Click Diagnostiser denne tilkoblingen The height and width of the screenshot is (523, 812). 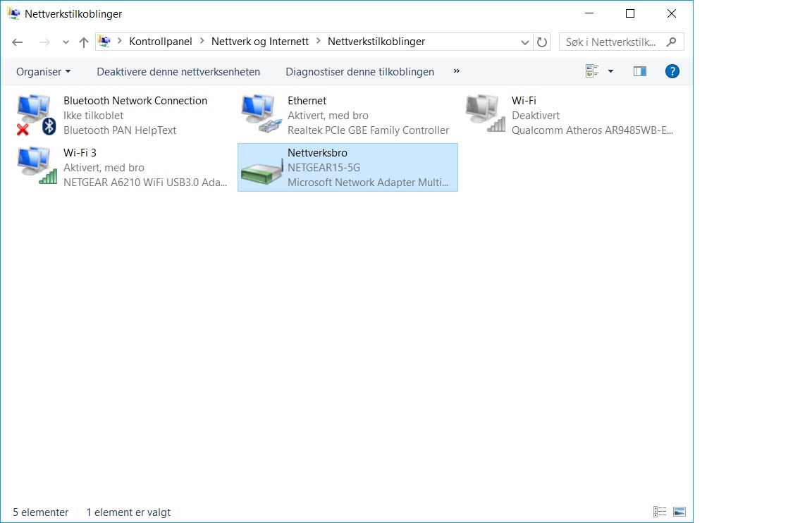coord(359,71)
